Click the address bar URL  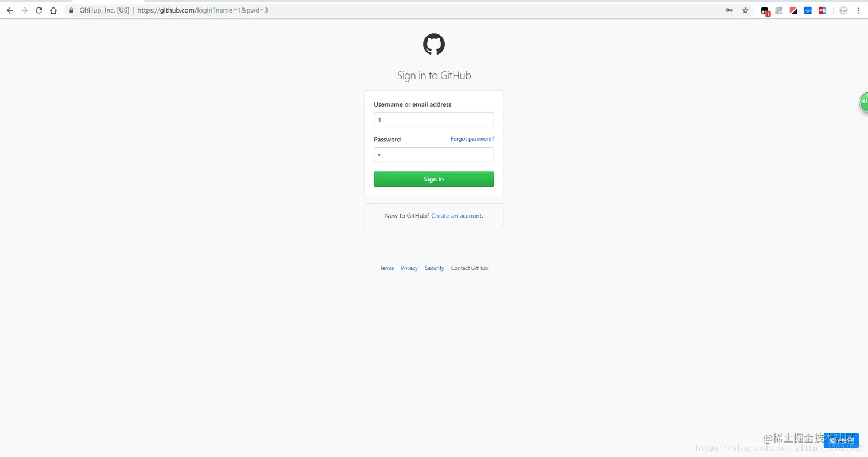pyautogui.click(x=203, y=10)
